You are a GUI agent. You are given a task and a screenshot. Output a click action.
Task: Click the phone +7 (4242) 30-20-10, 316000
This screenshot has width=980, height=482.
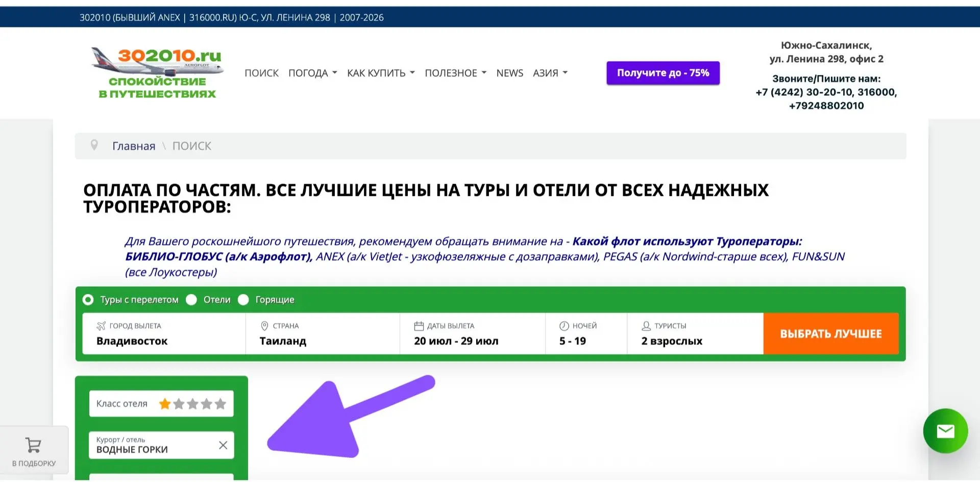[826, 92]
